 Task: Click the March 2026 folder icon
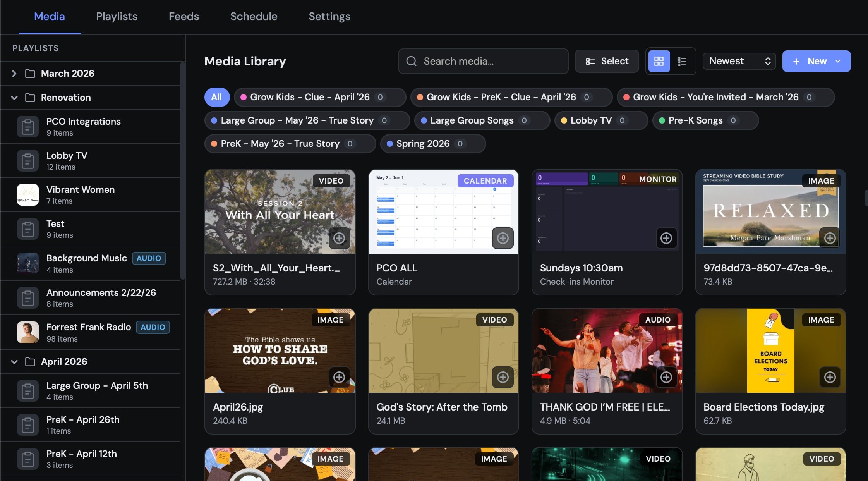point(30,74)
